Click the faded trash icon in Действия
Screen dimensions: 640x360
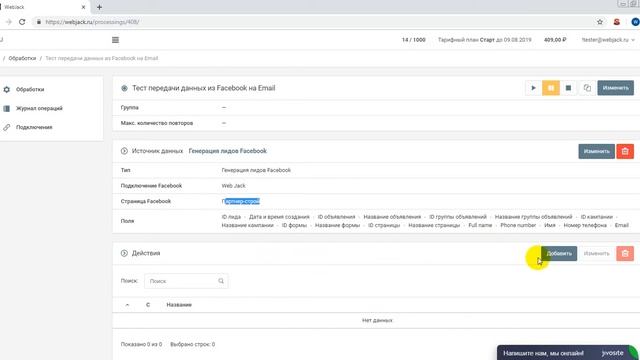point(625,253)
